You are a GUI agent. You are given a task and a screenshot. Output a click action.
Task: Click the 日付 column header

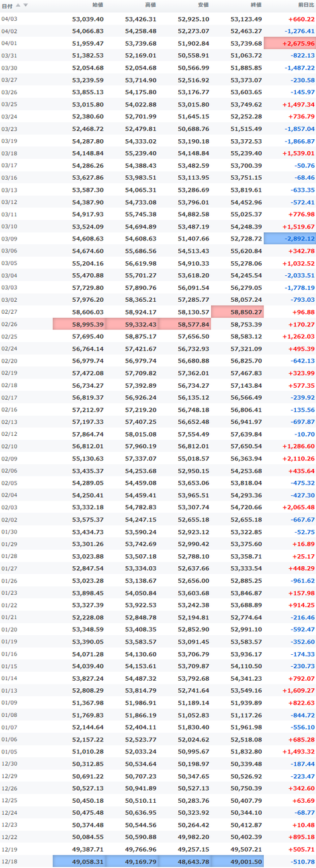[6, 4]
